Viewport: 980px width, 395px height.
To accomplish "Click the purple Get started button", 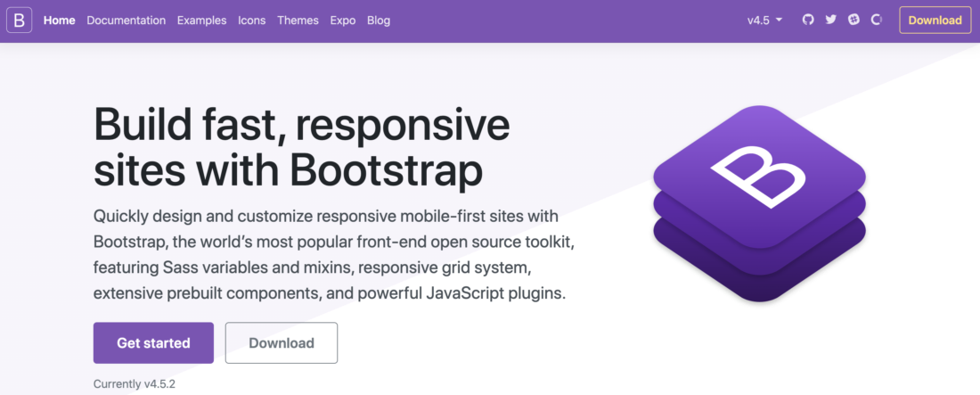I will (154, 343).
